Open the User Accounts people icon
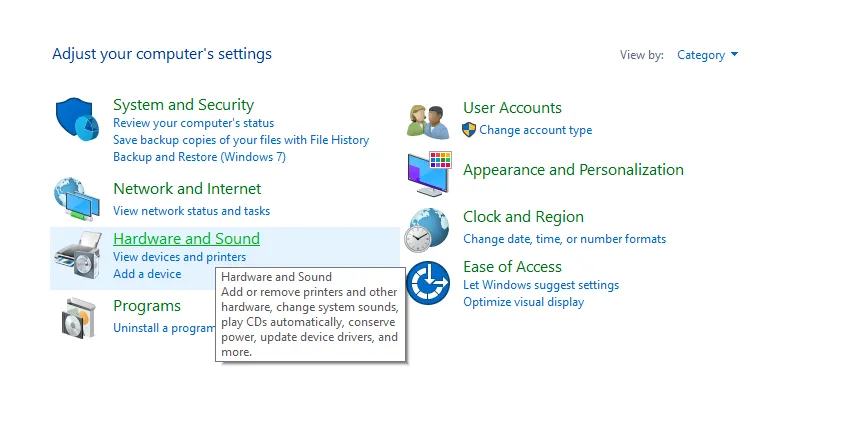This screenshot has width=851, height=441. point(428,122)
